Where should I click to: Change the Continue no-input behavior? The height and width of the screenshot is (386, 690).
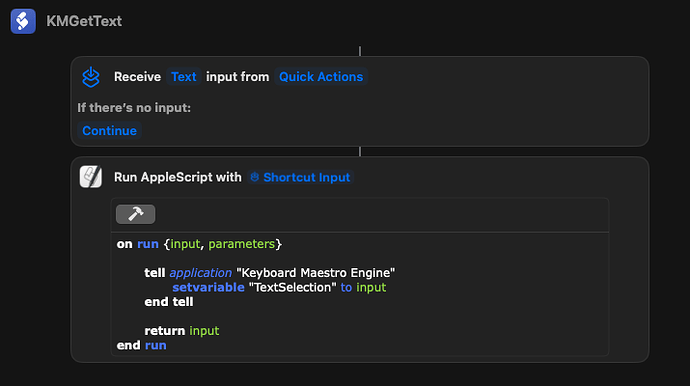[109, 131]
